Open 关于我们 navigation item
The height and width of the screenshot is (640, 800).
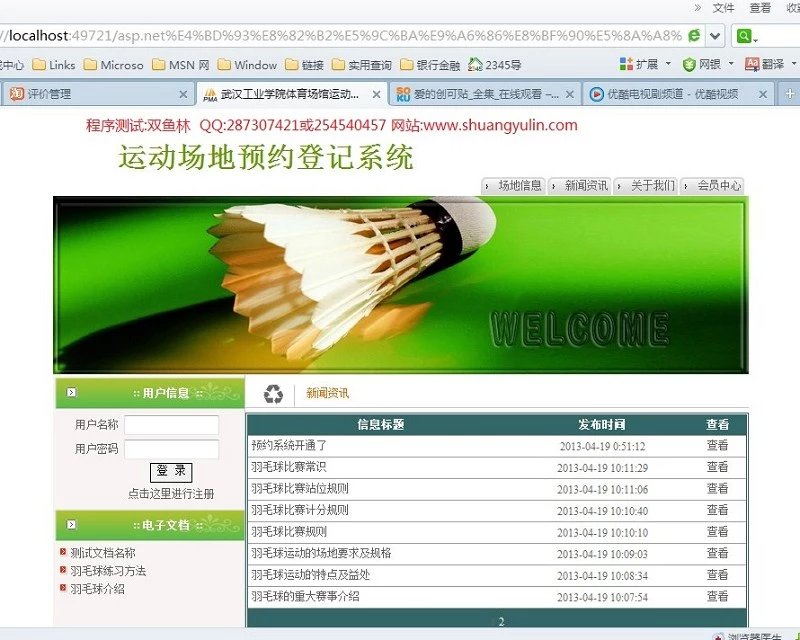pyautogui.click(x=646, y=186)
